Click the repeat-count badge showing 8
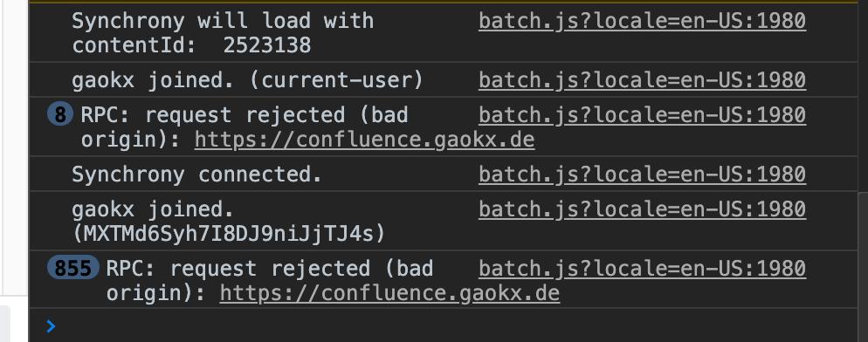868x342 pixels. (60, 114)
